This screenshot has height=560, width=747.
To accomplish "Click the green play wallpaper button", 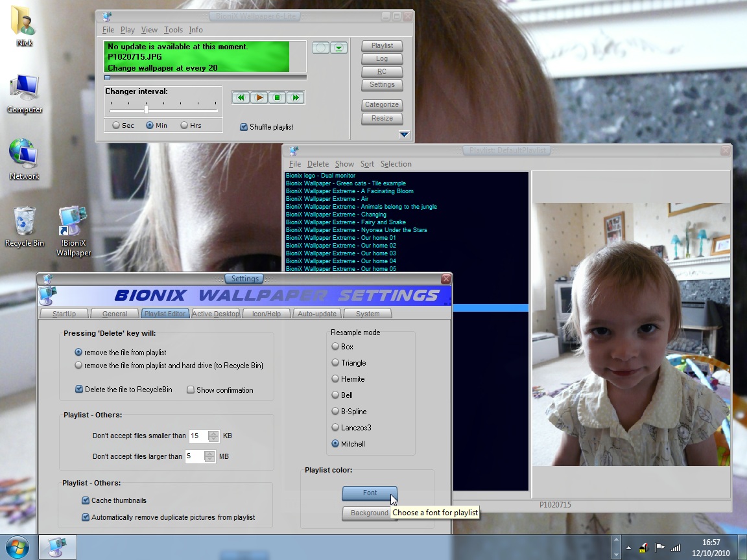I will point(259,98).
